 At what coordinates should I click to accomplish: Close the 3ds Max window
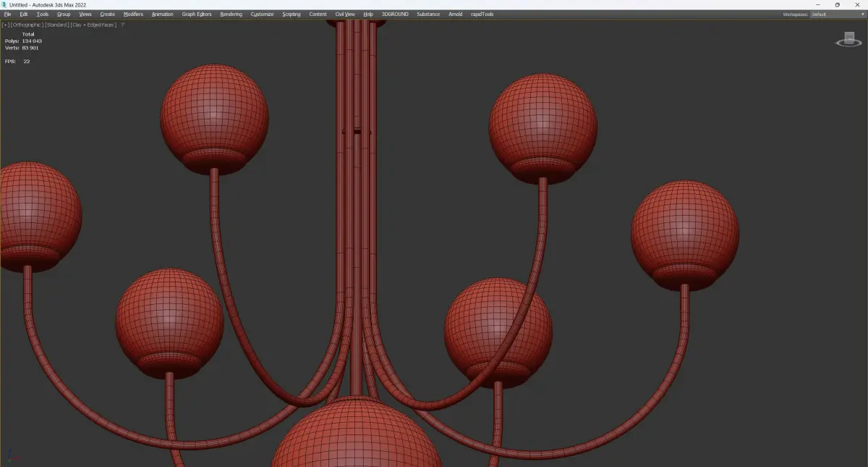click(858, 4)
